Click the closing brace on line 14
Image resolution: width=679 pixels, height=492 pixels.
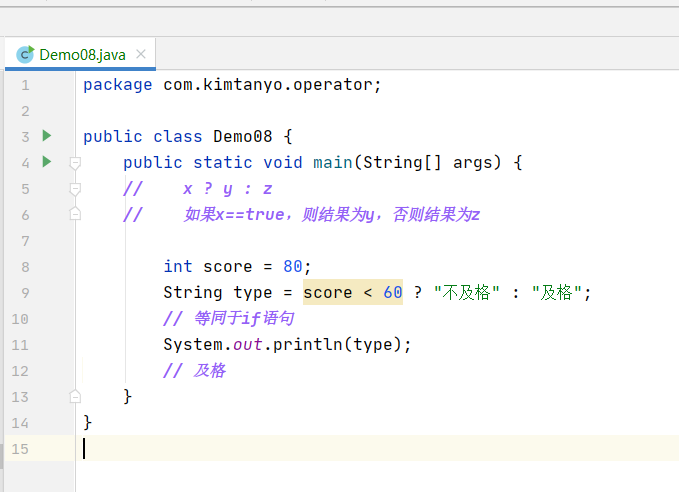click(87, 422)
